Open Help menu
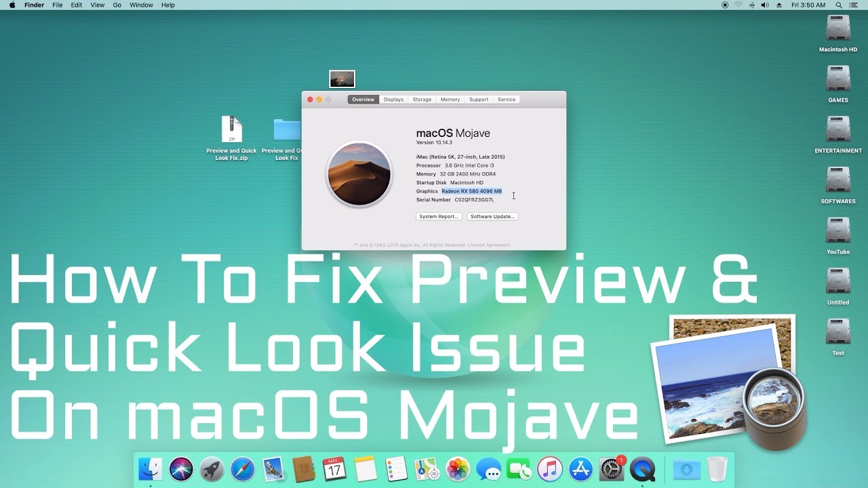The width and height of the screenshot is (868, 488). coord(168,5)
